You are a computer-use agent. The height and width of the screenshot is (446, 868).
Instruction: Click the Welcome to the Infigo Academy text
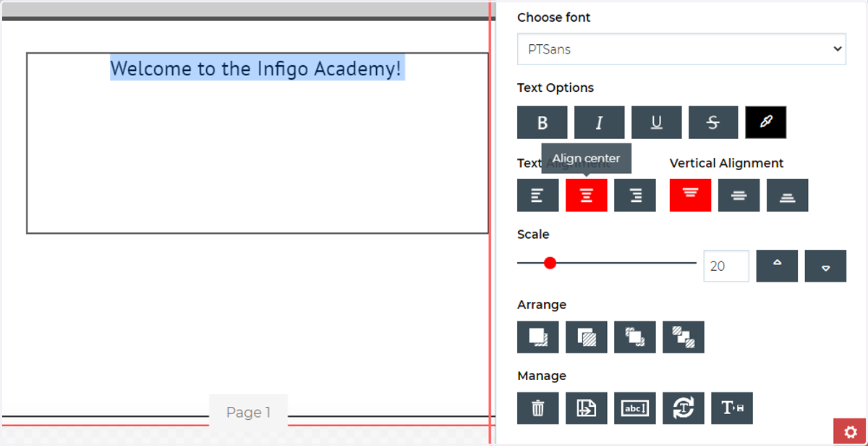tap(256, 69)
